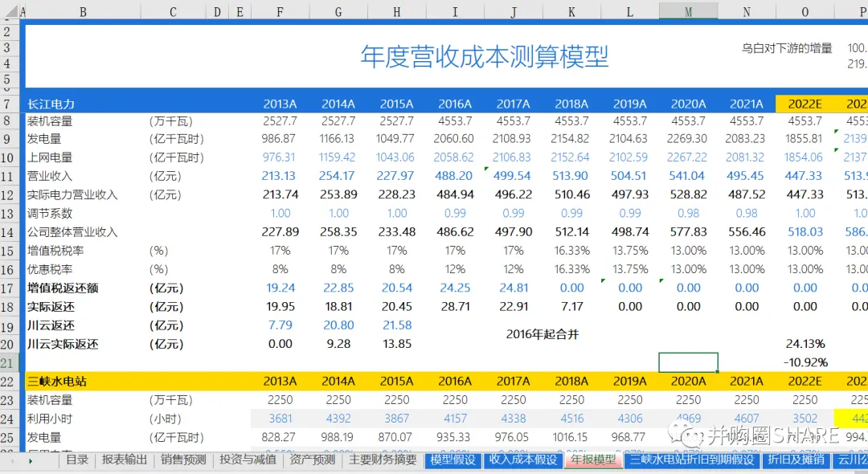Click the select-all corner of the sheet

[9, 11]
